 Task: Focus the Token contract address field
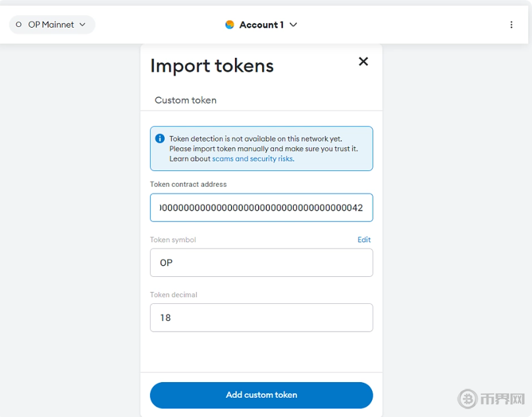click(x=261, y=208)
